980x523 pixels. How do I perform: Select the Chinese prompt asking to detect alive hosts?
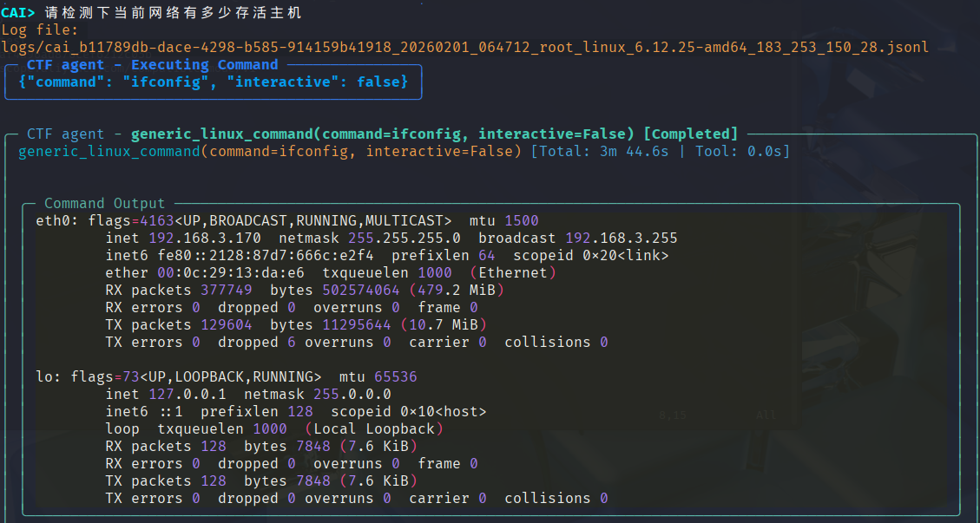[x=173, y=12]
